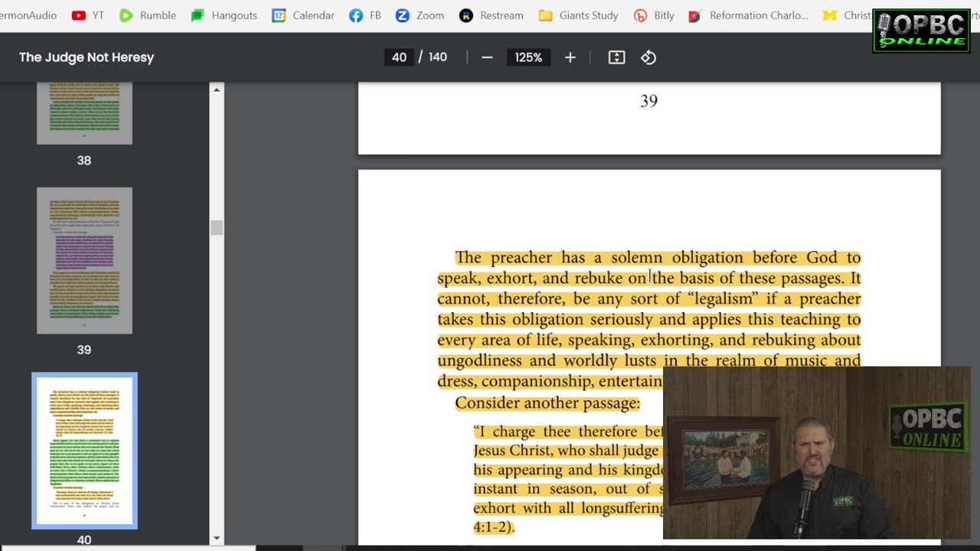This screenshot has height=551, width=980.
Task: Click the PDF title The Judge Not Heresy
Action: tap(87, 57)
